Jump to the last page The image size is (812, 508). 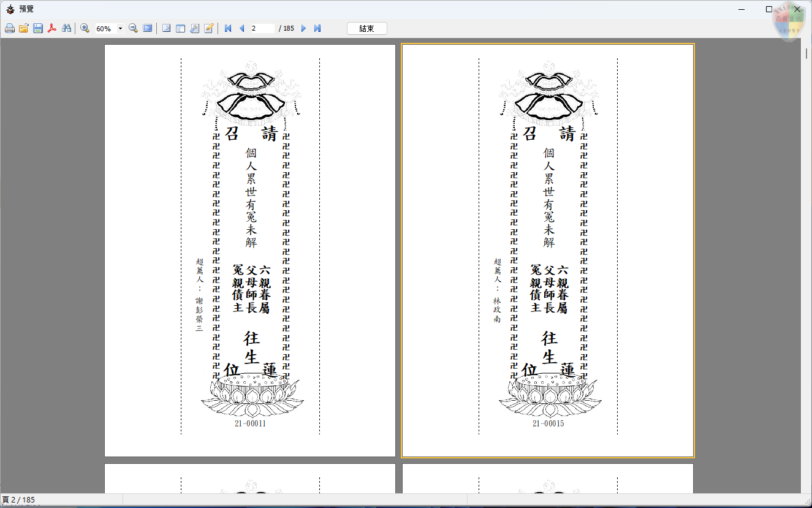pyautogui.click(x=317, y=29)
